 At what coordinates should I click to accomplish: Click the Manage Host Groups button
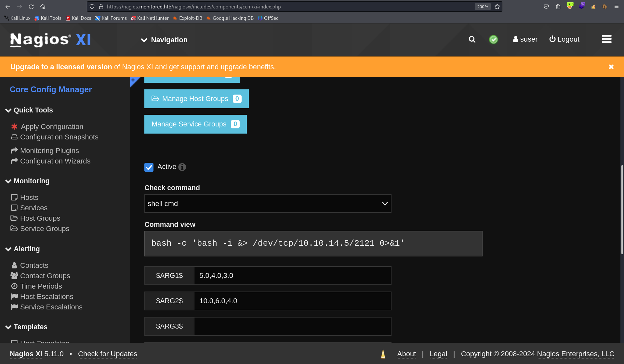pos(196,99)
